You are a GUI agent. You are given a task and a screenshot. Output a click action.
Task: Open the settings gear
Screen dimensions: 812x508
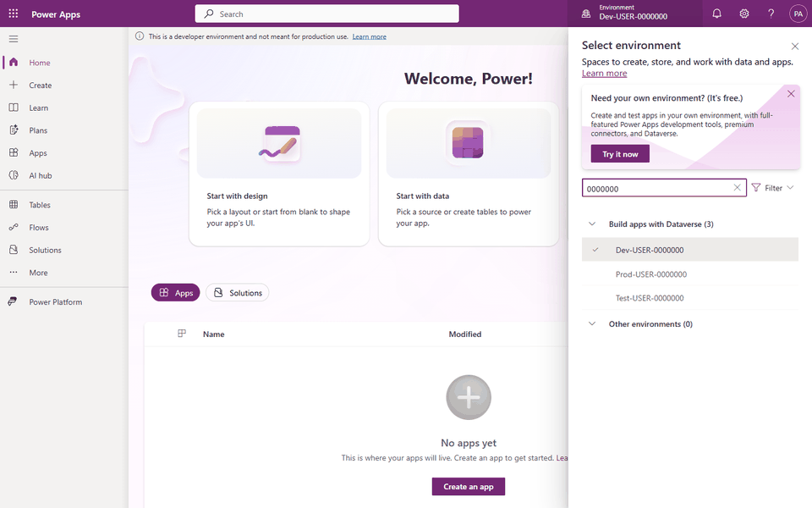coord(744,14)
